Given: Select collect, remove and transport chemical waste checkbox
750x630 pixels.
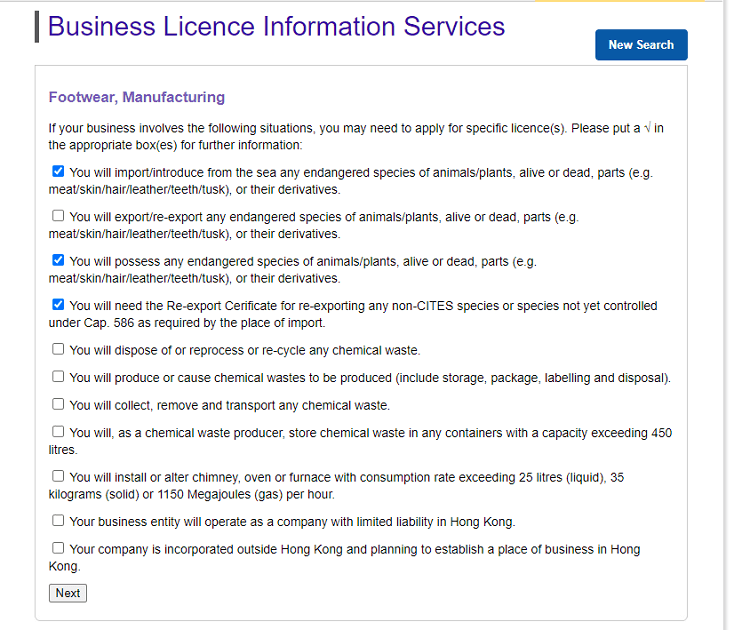Looking at the screenshot, I should tap(58, 404).
